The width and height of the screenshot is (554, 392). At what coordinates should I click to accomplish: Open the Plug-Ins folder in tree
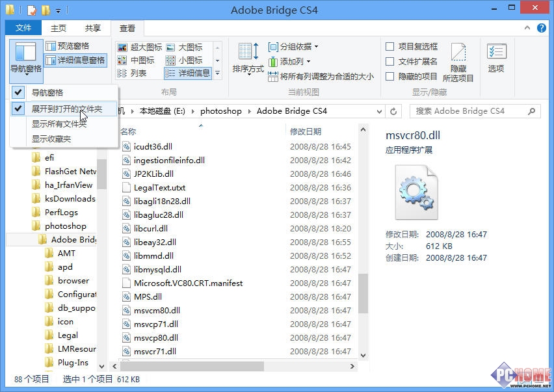point(67,362)
